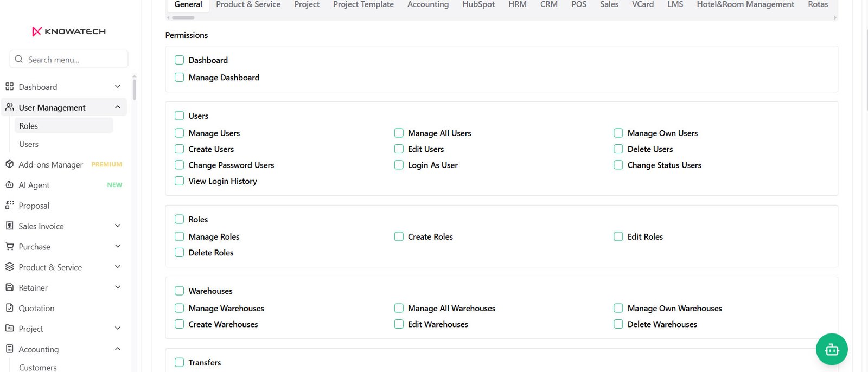Enable Manage Own Warehouses permission

point(618,308)
